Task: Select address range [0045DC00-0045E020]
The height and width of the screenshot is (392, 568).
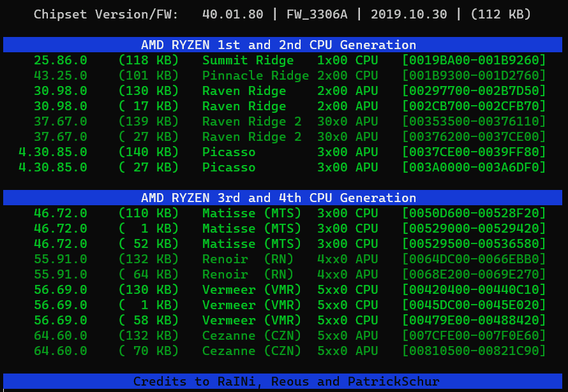Action: [x=474, y=305]
